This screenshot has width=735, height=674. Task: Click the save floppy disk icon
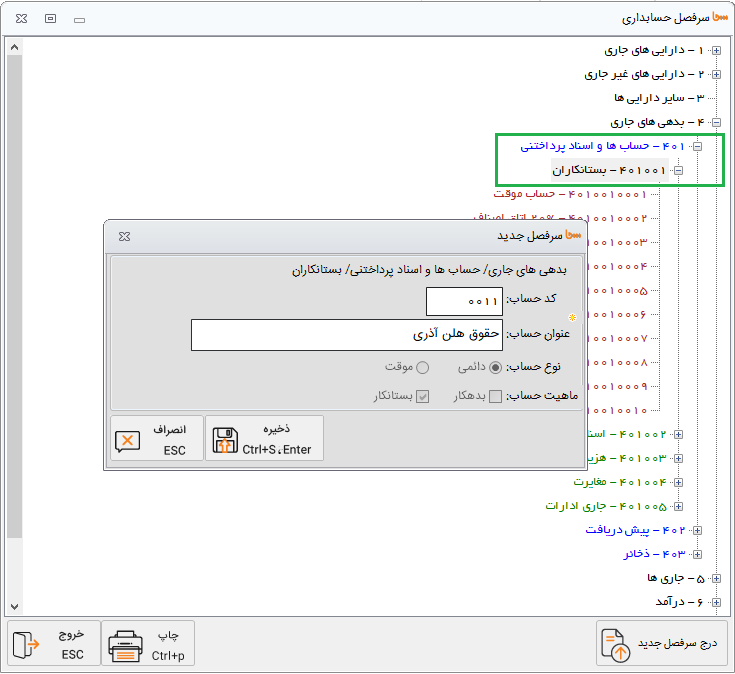[x=225, y=440]
